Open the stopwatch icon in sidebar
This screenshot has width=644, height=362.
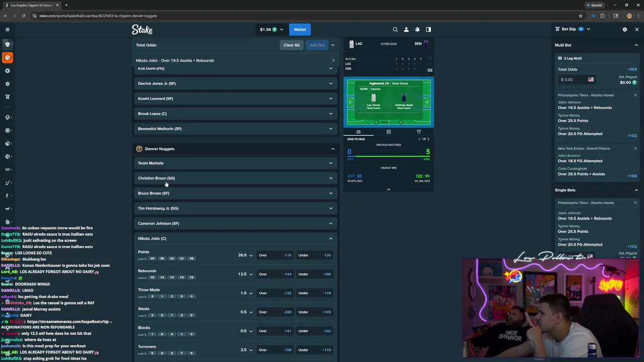click(7, 84)
